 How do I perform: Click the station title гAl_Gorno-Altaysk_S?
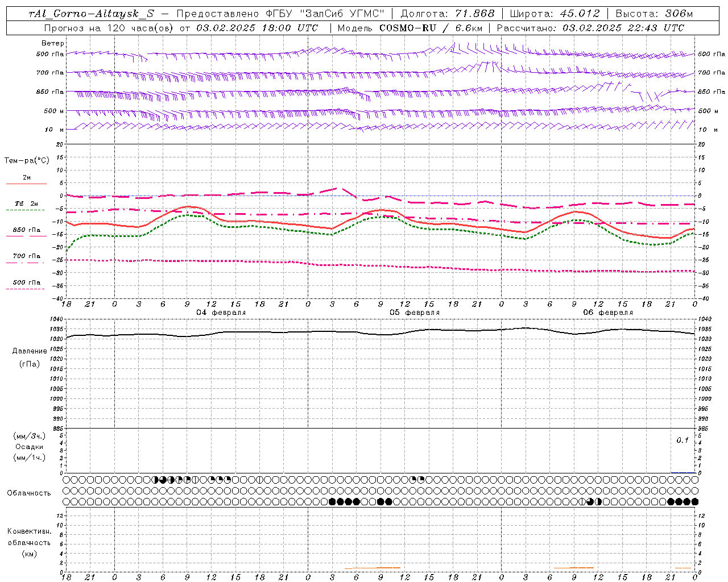(x=92, y=14)
